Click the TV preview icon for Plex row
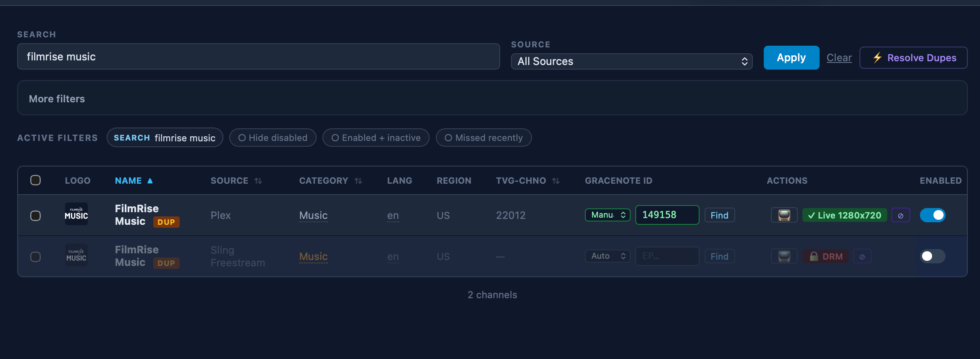Viewport: 980px width, 359px height. [x=784, y=215]
